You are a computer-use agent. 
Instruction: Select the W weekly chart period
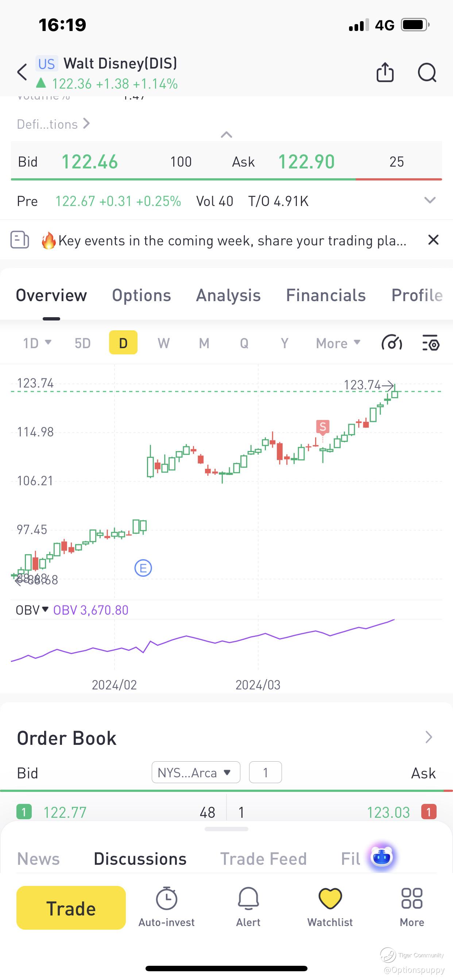(x=164, y=343)
